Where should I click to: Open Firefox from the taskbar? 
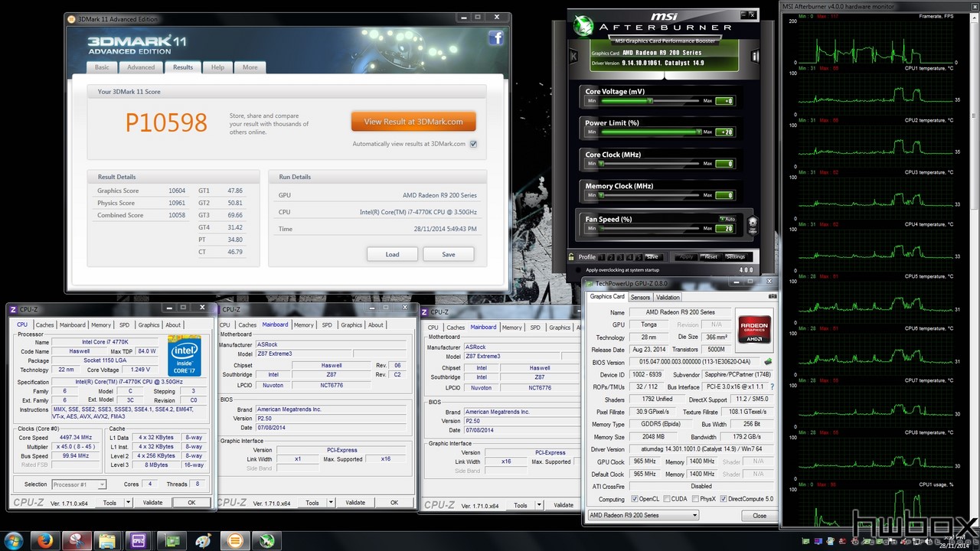46,541
